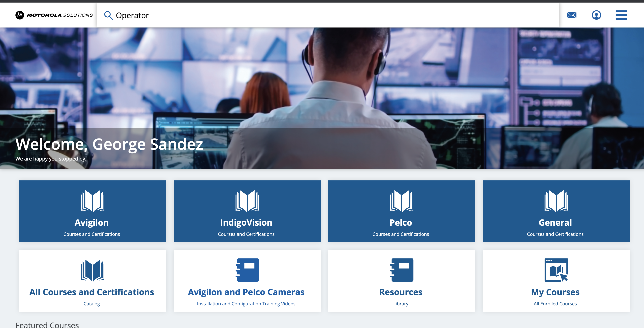
Task: Click the All Courses and Certifications book icon
Action: click(x=93, y=270)
